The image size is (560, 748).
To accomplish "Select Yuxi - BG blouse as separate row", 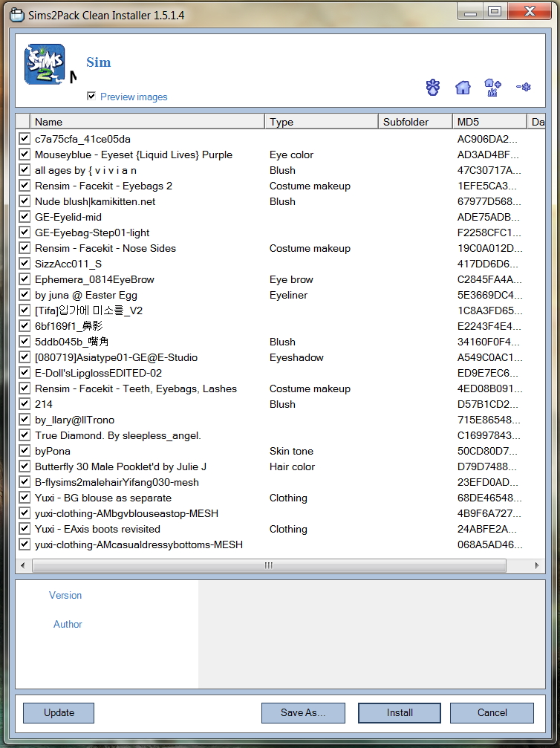I will (x=281, y=498).
